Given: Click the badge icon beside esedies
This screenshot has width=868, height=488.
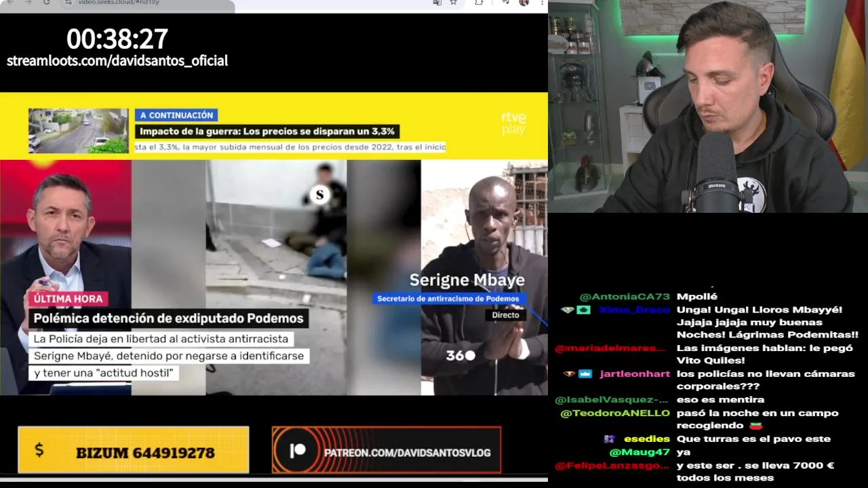Looking at the screenshot, I should point(609,439).
